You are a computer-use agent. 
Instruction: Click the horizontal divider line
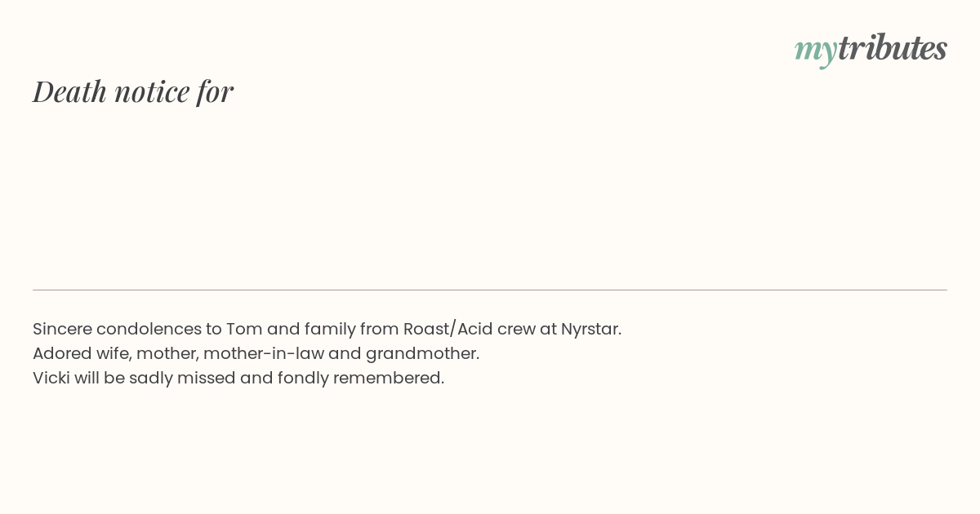pos(490,290)
